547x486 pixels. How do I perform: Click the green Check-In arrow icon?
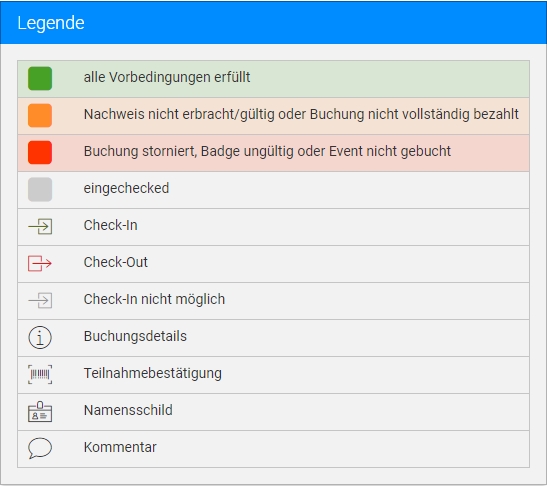click(x=40, y=226)
